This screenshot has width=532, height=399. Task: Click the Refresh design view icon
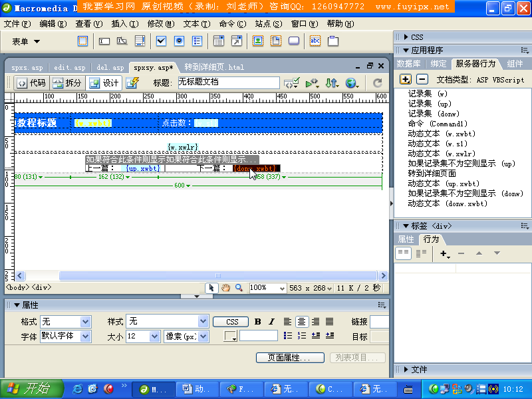tap(377, 82)
